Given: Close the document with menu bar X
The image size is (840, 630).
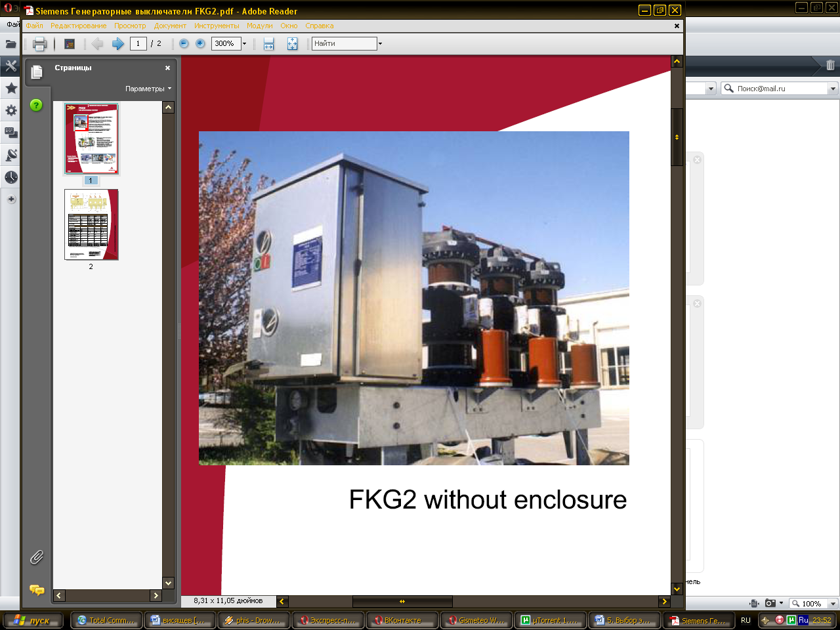Looking at the screenshot, I should click(x=677, y=26).
